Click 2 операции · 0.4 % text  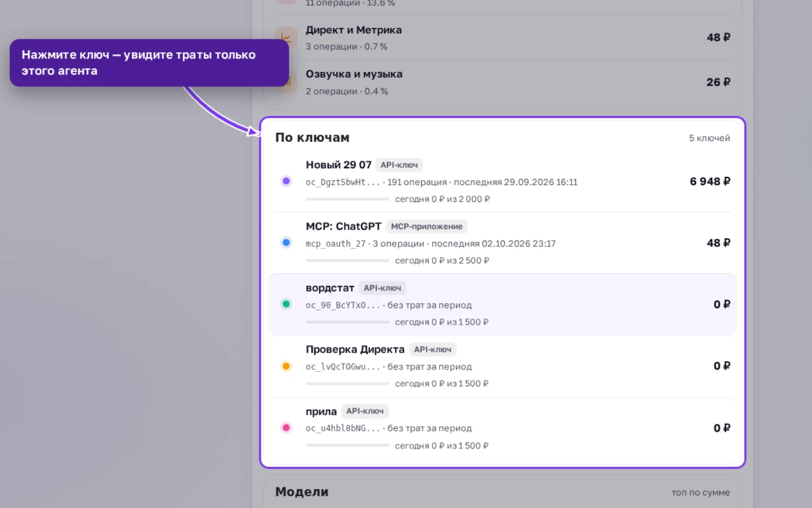tap(347, 91)
